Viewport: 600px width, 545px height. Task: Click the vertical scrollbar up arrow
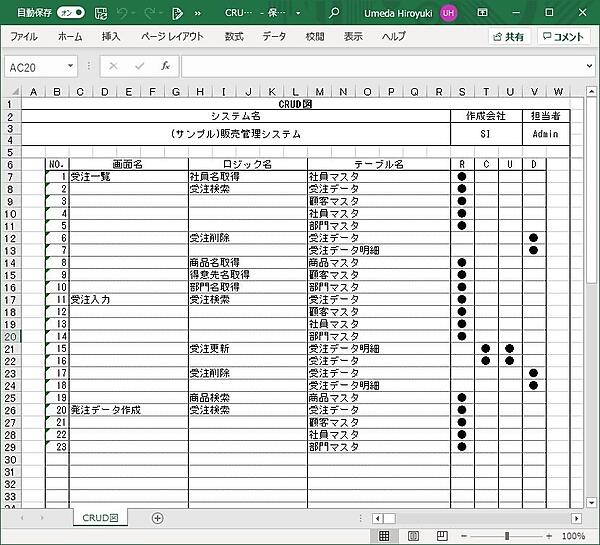(592, 91)
